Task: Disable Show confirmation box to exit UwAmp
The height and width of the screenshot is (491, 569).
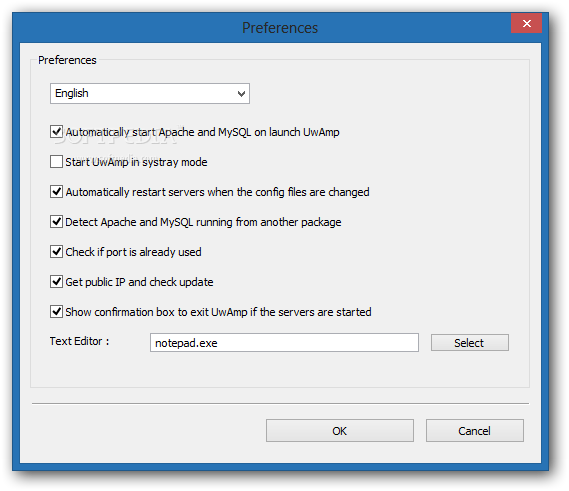Action: (x=56, y=312)
